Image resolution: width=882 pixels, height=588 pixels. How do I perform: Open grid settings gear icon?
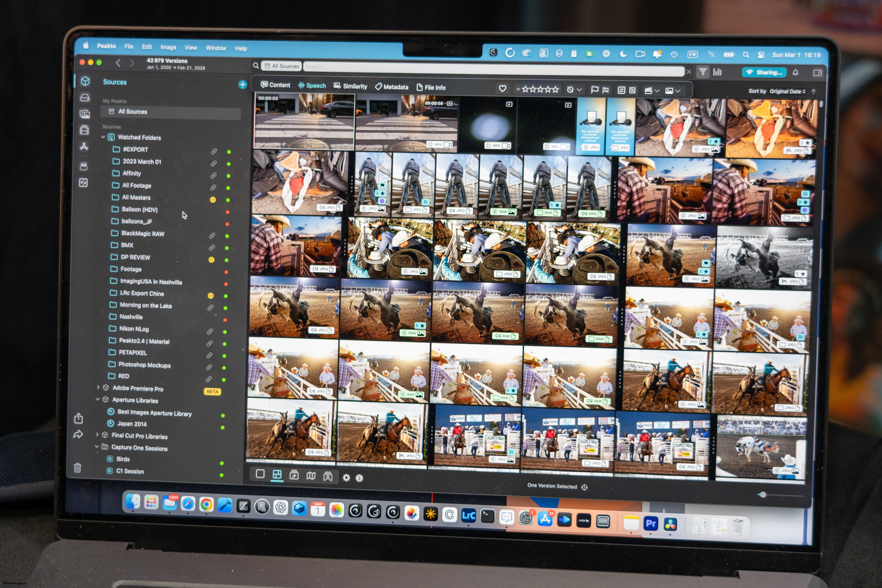(x=346, y=478)
